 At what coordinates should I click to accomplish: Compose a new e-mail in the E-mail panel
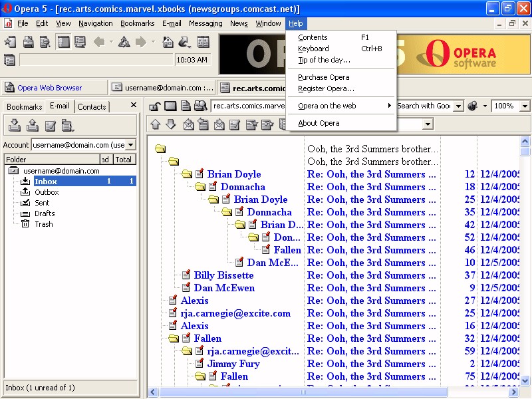[x=51, y=126]
